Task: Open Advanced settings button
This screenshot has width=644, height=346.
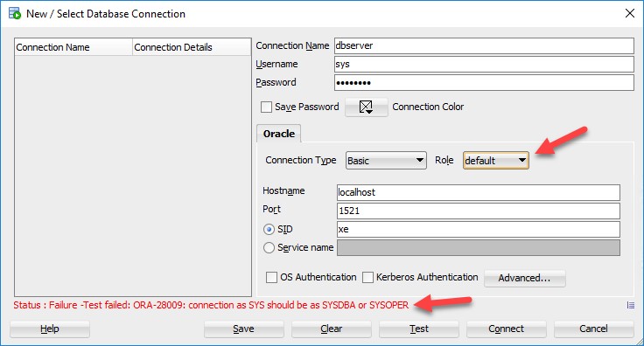Action: 524,278
